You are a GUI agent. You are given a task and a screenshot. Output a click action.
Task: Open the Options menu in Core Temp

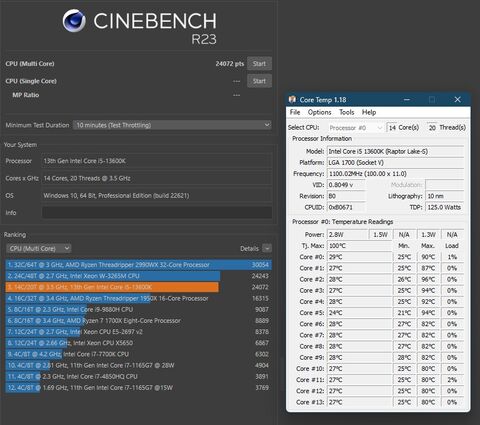tap(319, 112)
